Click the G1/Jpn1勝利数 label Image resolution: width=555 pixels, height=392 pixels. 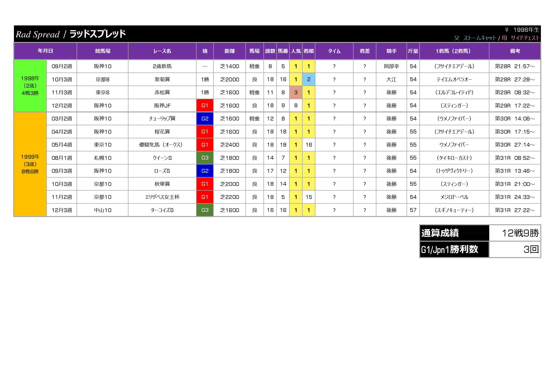pyautogui.click(x=454, y=249)
